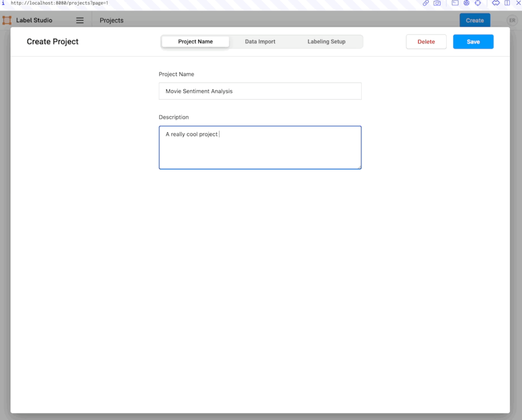Click the crosshair target icon
Viewport: 522px width, 420px height.
[477, 3]
